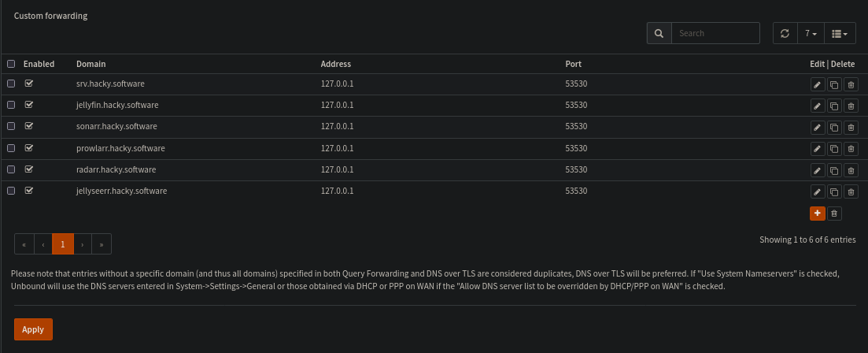This screenshot has width=868, height=353.
Task: Edit the srv.hacky.software entry
Action: click(x=817, y=84)
